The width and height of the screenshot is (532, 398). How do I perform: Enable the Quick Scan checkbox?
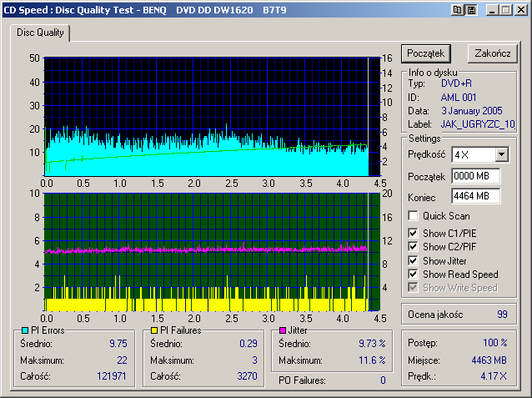pos(413,216)
